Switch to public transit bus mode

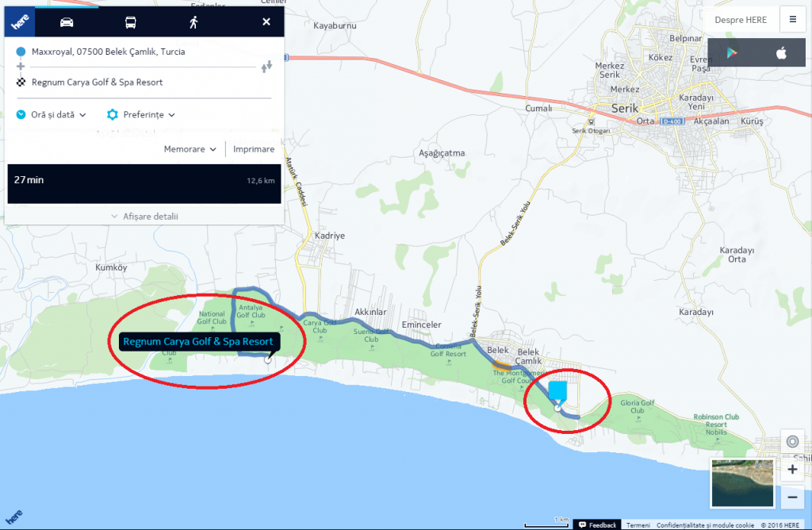(130, 21)
